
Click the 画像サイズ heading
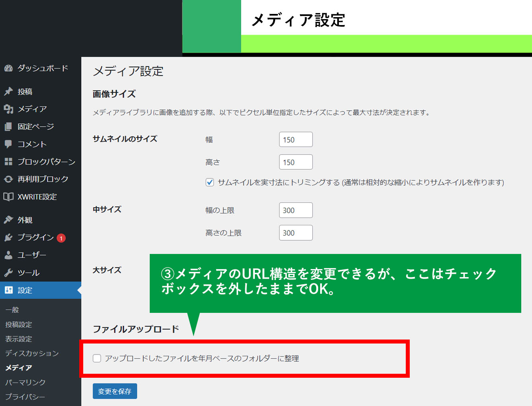[x=114, y=94]
